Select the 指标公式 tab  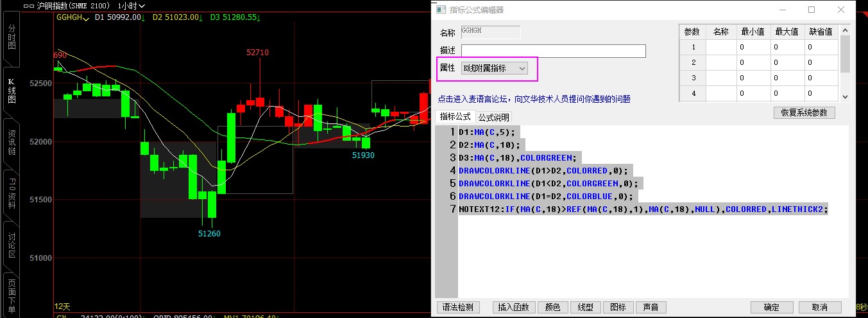pos(455,117)
